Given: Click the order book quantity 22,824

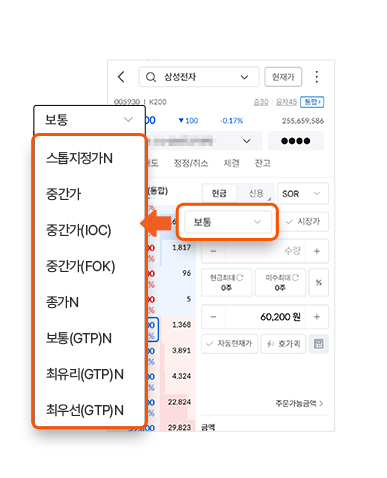Looking at the screenshot, I should click(x=179, y=402).
